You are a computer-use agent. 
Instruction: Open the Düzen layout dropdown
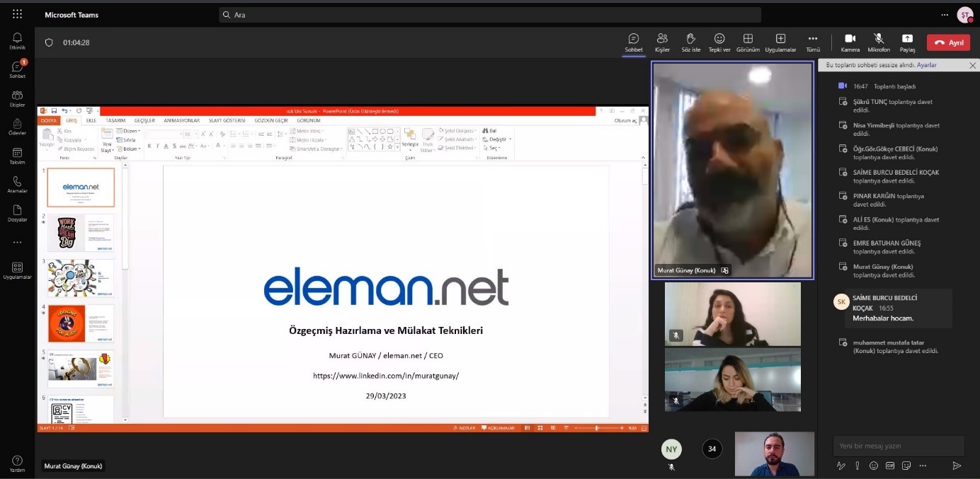click(129, 131)
